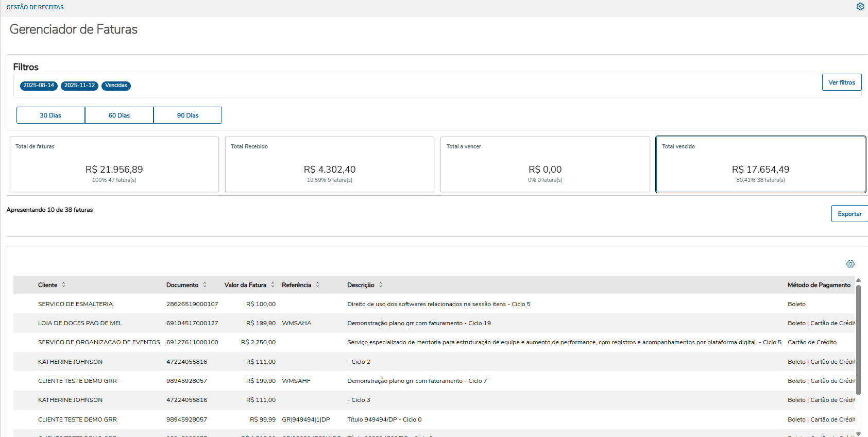Select the Total vencido summary card
The image size is (868, 437).
coord(760,164)
